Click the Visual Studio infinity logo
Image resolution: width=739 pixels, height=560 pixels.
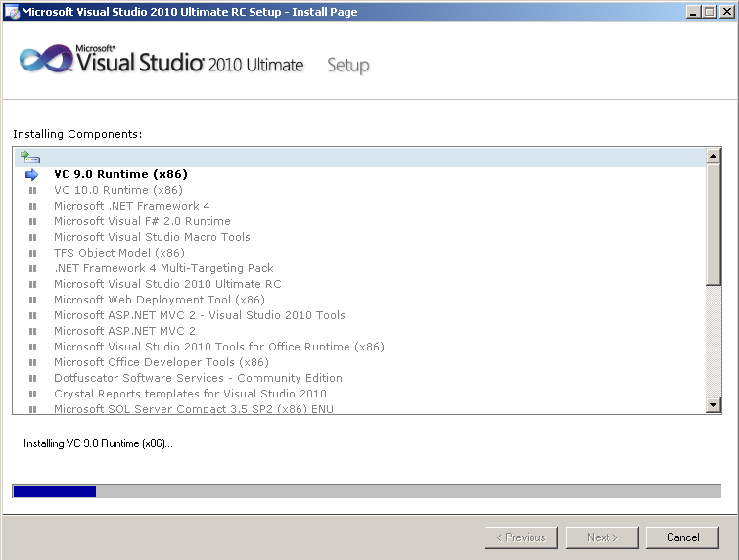tap(46, 60)
